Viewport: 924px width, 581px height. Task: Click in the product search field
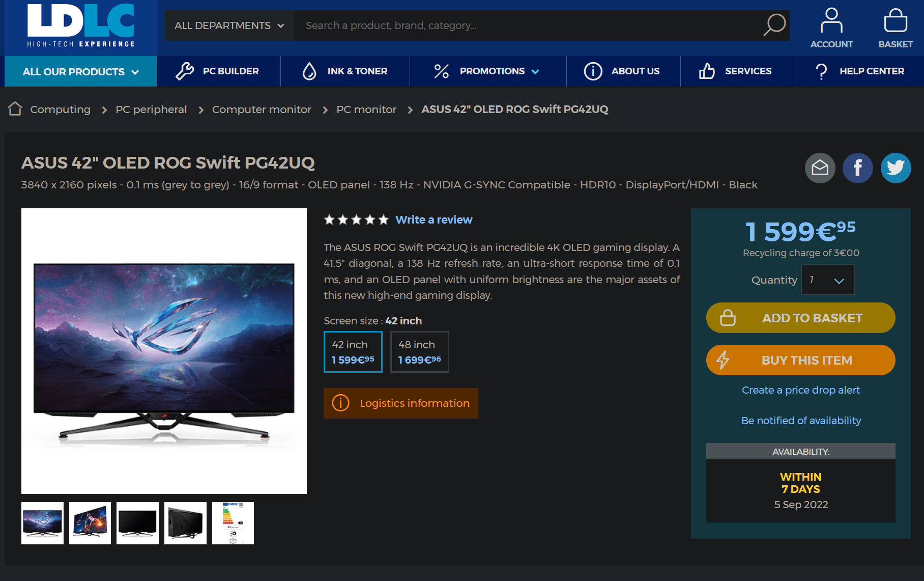click(529, 25)
